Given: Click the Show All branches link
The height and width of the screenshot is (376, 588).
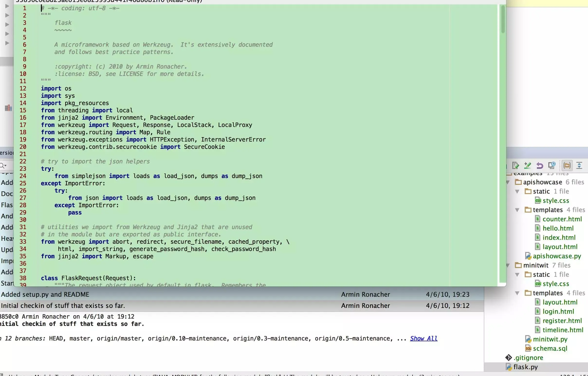Looking at the screenshot, I should (423, 338).
